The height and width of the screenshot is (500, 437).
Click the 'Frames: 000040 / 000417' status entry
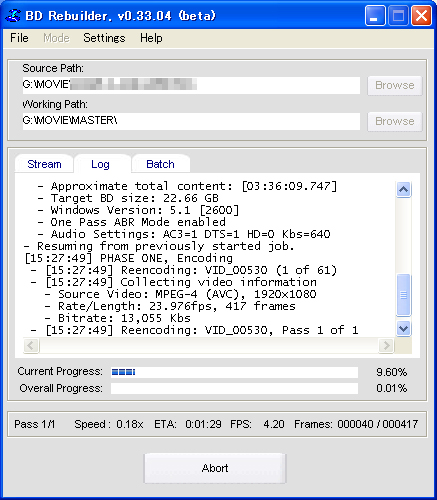pyautogui.click(x=356, y=424)
